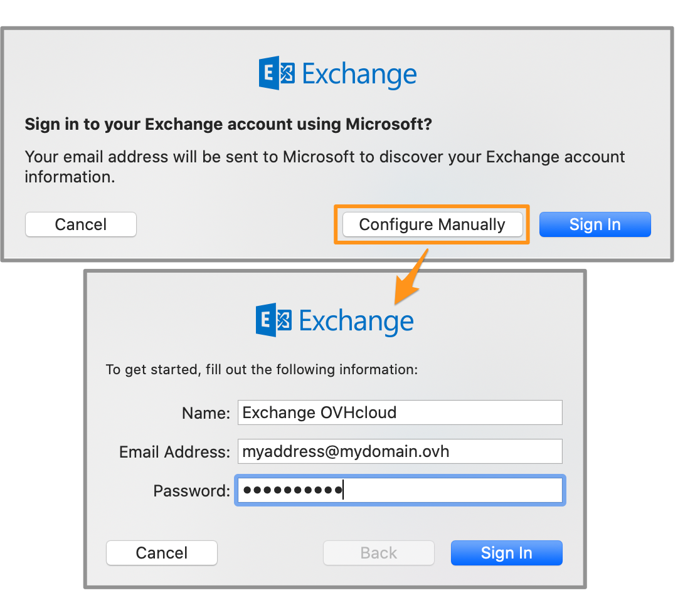700x593 pixels.
Task: Click Sign In beside Configure Manually
Action: coord(595,224)
